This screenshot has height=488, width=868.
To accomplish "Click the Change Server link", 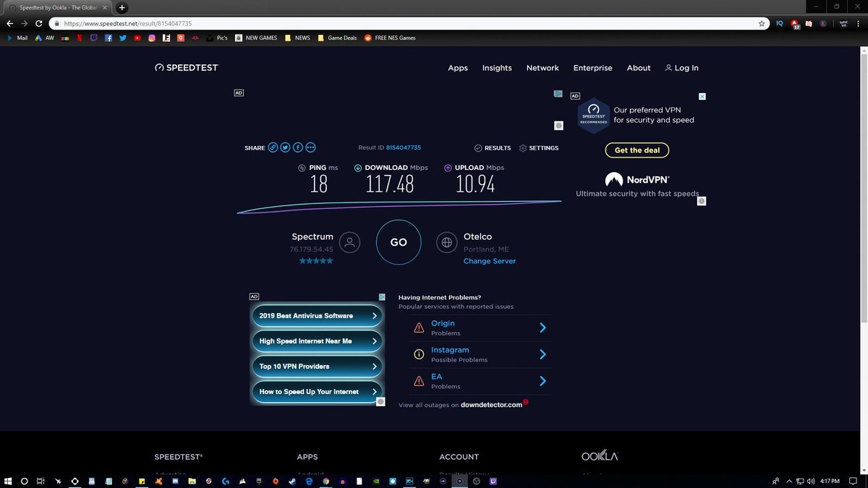I will (x=490, y=261).
